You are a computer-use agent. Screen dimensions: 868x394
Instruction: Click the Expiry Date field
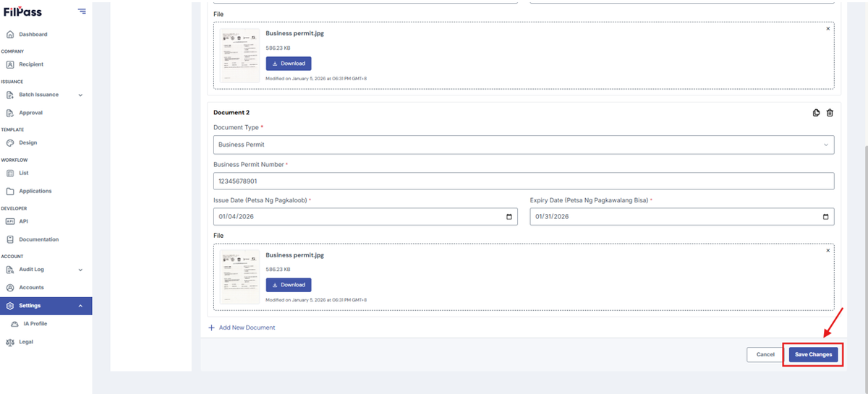[682, 216]
